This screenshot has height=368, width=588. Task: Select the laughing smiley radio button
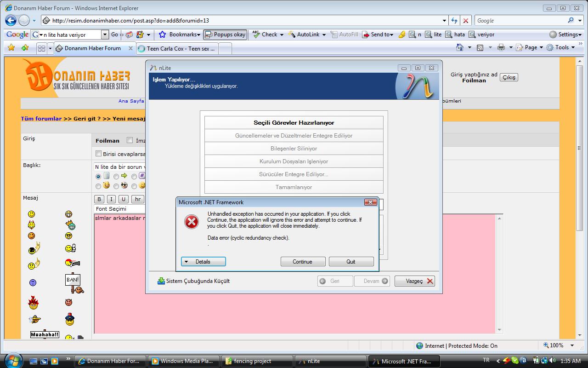point(98,186)
